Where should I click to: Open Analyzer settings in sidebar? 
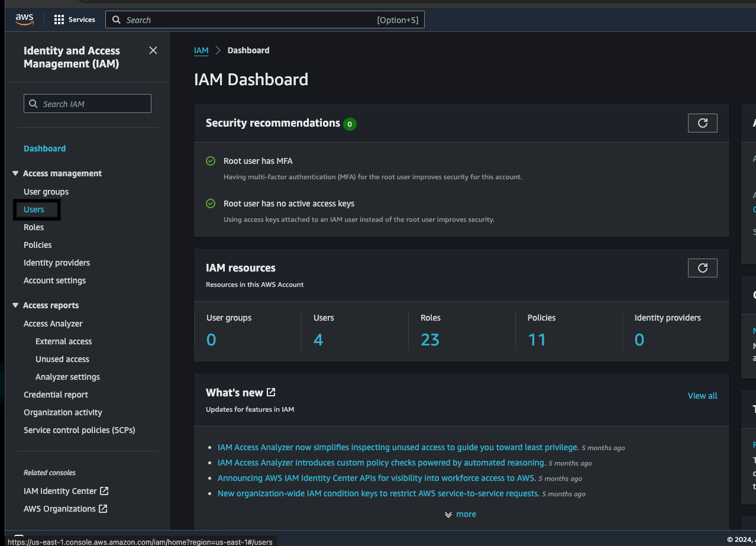pyautogui.click(x=68, y=377)
